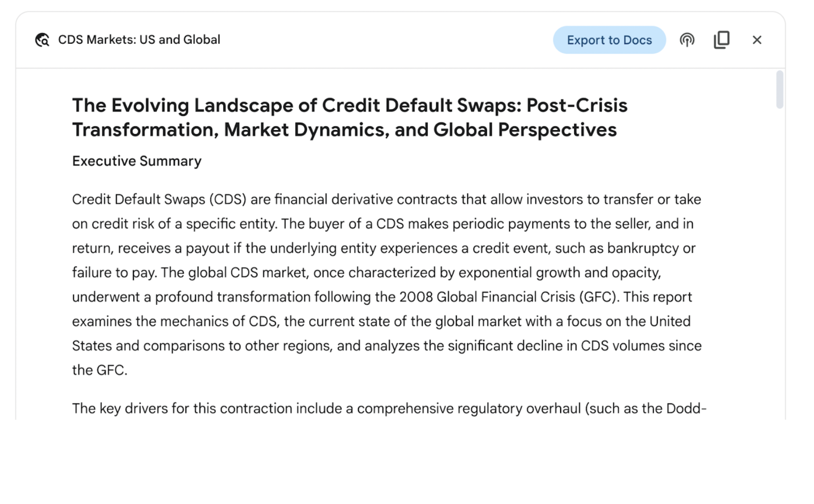Copy the report using the copy icon

722,40
